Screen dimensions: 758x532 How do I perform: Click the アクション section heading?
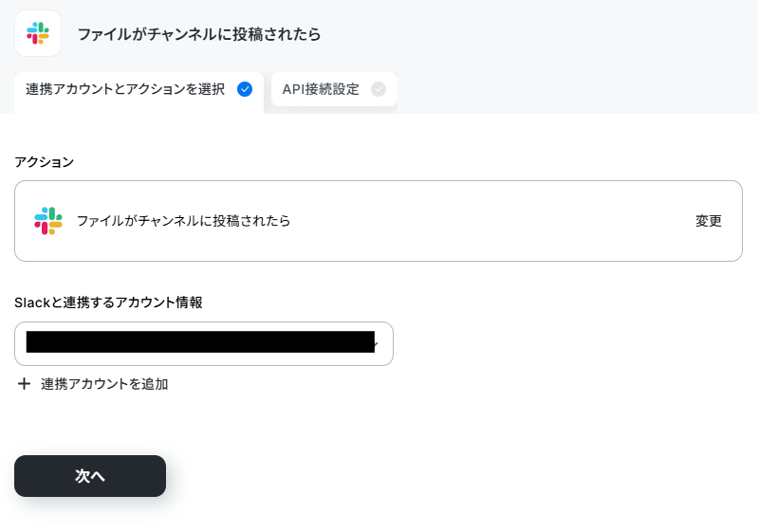click(44, 162)
